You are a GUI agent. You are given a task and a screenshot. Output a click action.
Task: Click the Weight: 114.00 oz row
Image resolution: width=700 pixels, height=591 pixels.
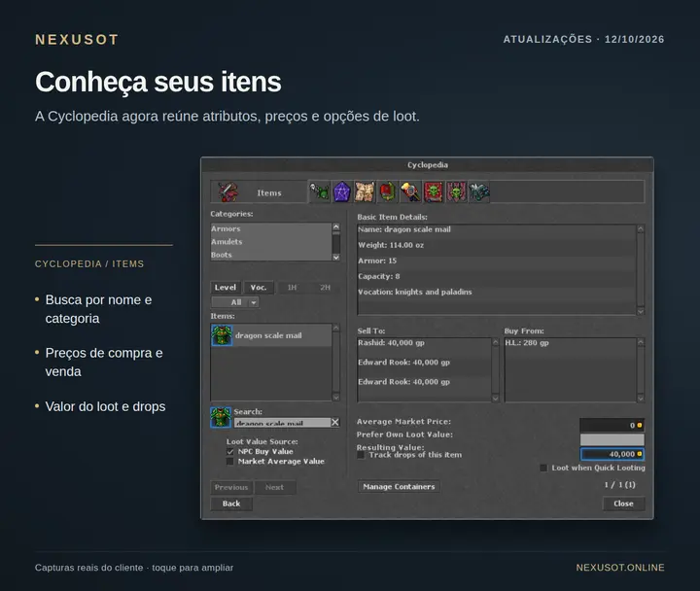coord(497,245)
